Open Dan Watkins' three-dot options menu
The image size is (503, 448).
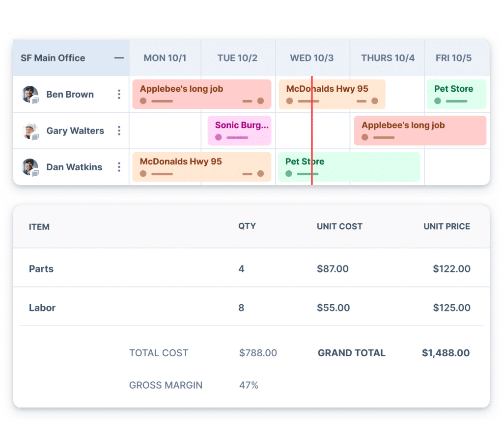(x=119, y=167)
